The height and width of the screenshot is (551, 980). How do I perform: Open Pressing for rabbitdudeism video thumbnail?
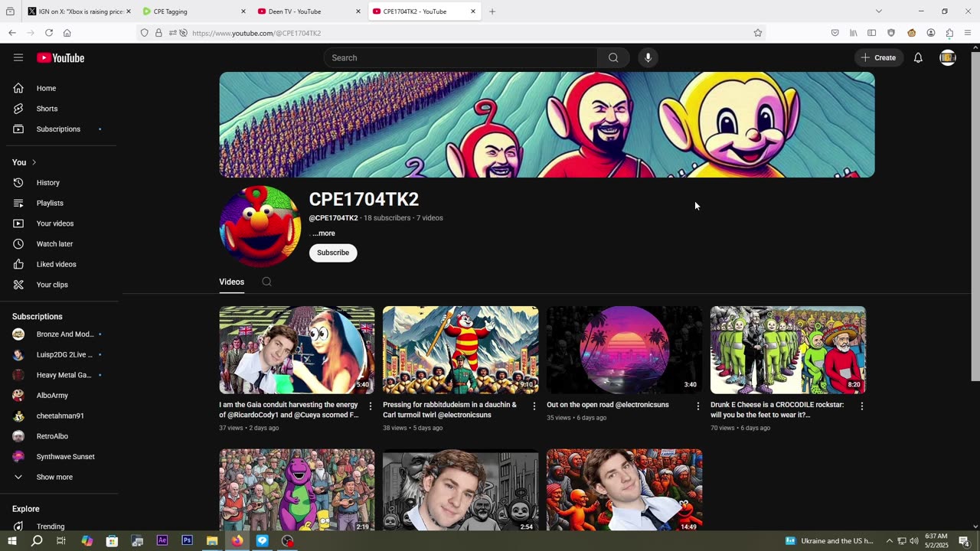click(460, 350)
